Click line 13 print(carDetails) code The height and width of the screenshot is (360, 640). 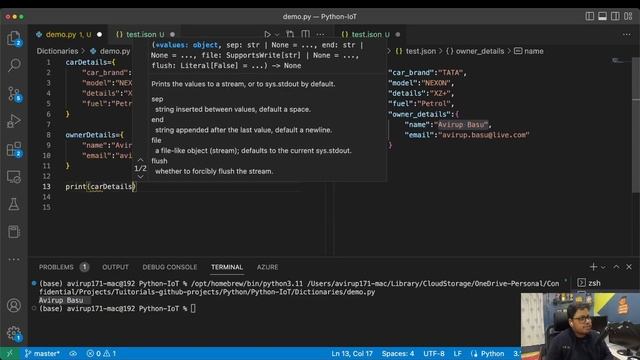[100, 187]
